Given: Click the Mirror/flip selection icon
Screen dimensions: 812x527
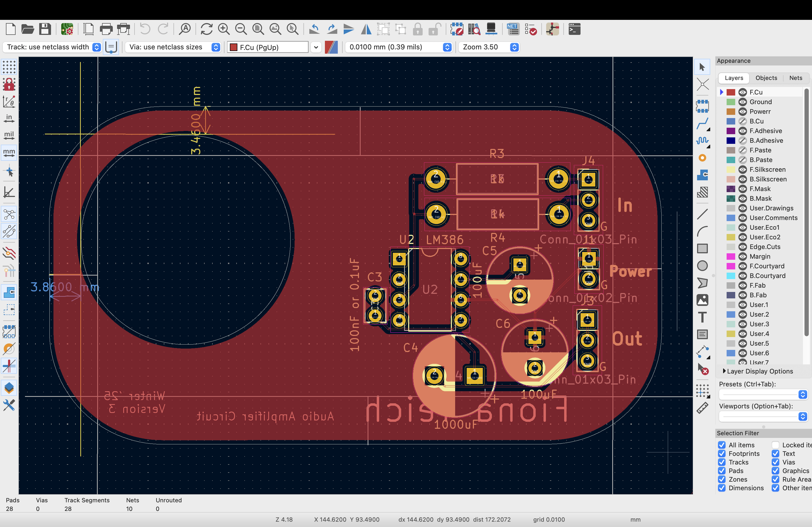Looking at the screenshot, I should (x=366, y=29).
